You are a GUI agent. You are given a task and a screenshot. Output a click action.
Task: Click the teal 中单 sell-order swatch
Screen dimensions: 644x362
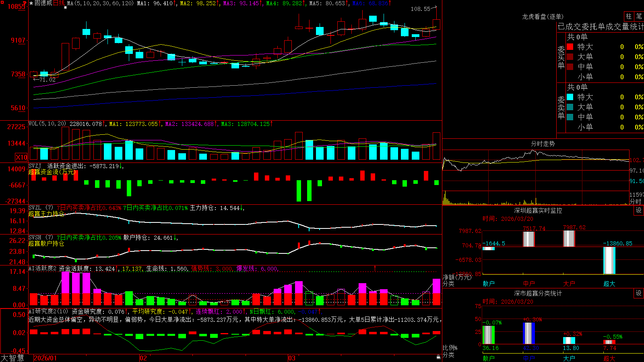(570, 117)
